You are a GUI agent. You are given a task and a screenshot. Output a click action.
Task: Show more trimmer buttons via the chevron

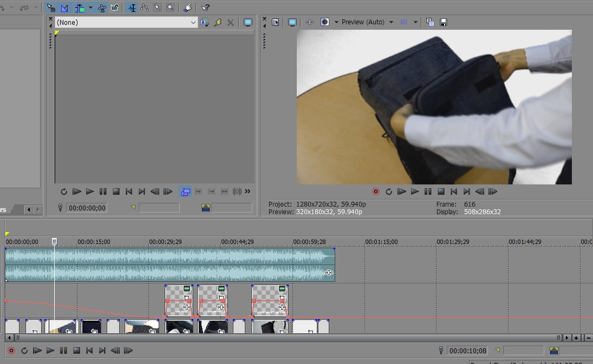coord(248,191)
